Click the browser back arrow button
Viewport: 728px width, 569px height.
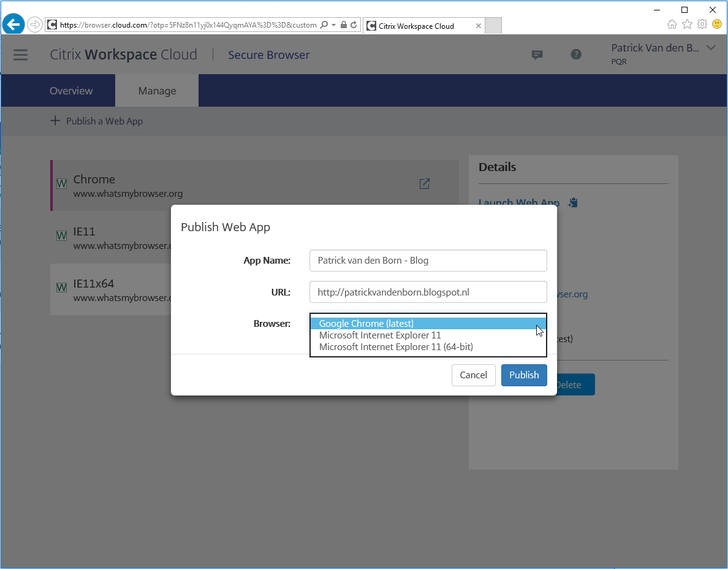point(13,24)
